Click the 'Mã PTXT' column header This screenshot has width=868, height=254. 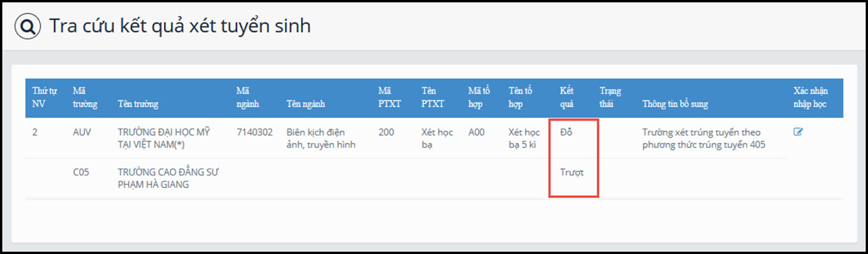click(x=390, y=98)
